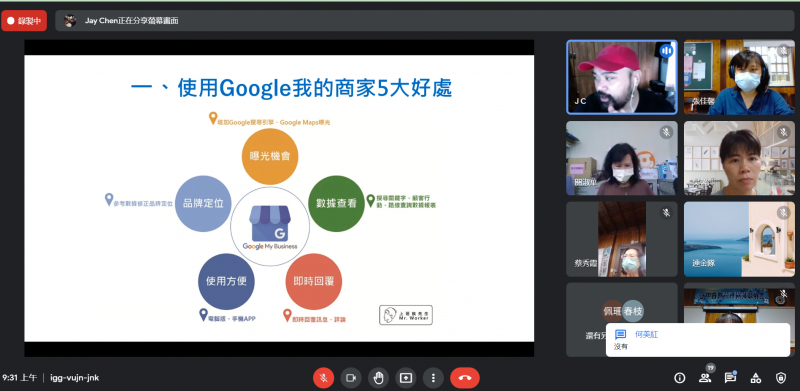Select the 連金縣 seascape tile
This screenshot has height=391, width=800.
pyautogui.click(x=739, y=239)
